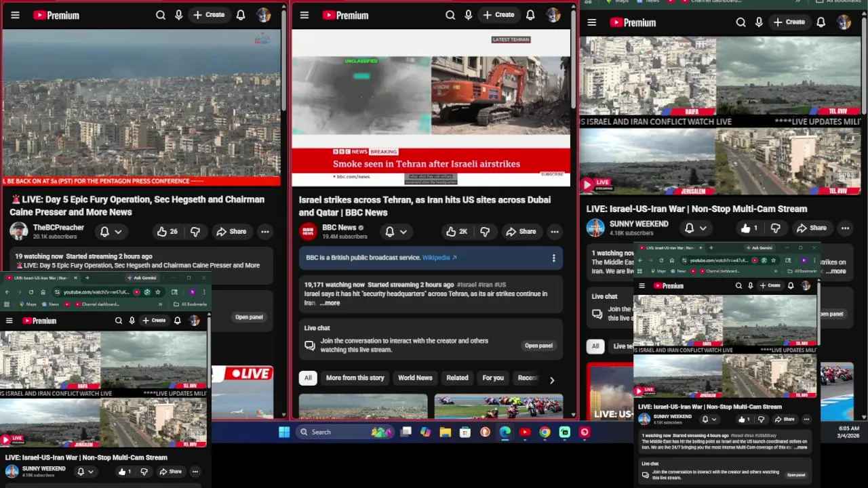Viewport: 868px width, 488px height.
Task: Like SUNNY WEEKEND stream in top-right window
Action: coord(750,228)
